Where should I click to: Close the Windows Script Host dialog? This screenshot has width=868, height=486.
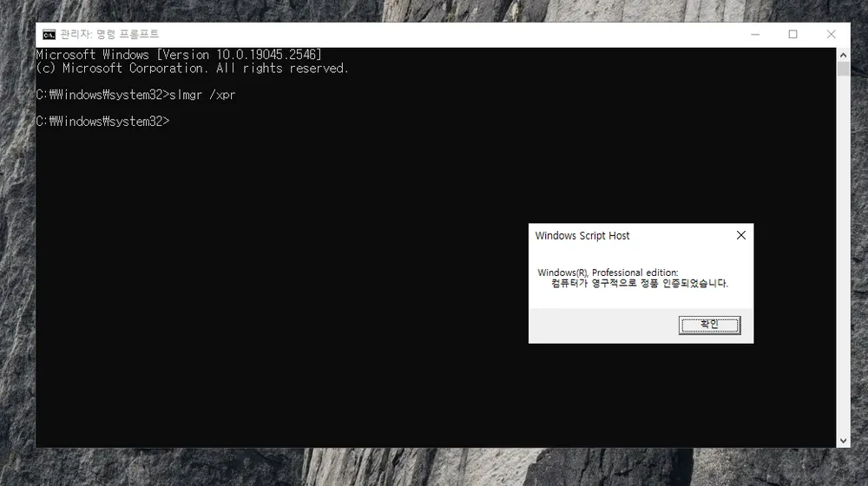(x=740, y=235)
